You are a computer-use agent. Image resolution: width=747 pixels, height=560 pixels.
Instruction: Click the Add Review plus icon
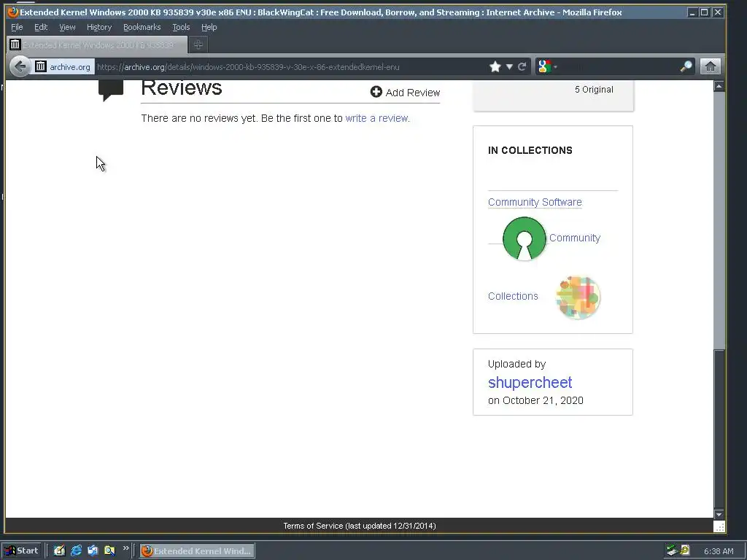(x=376, y=92)
